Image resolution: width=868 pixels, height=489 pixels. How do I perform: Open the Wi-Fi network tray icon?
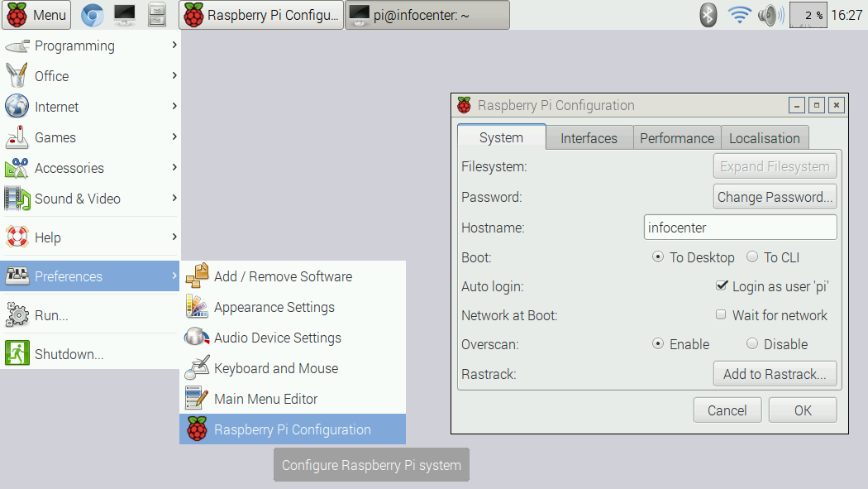point(739,15)
